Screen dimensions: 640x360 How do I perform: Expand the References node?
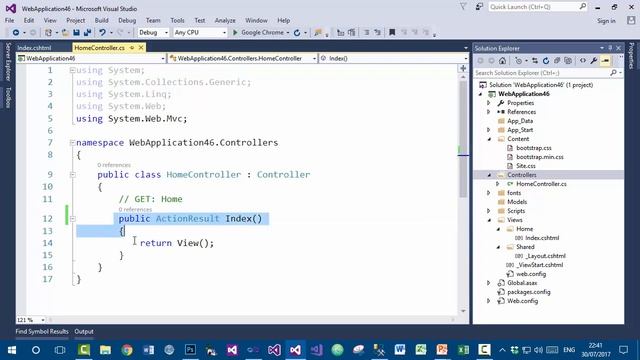489,112
